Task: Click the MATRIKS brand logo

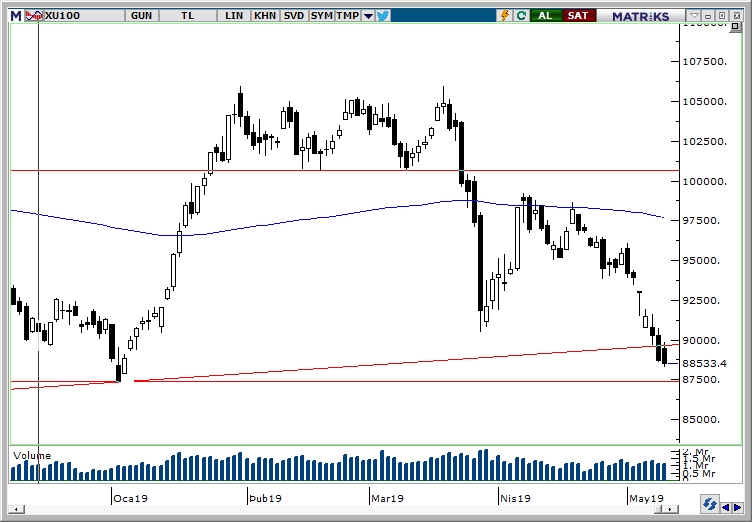Action: click(640, 16)
